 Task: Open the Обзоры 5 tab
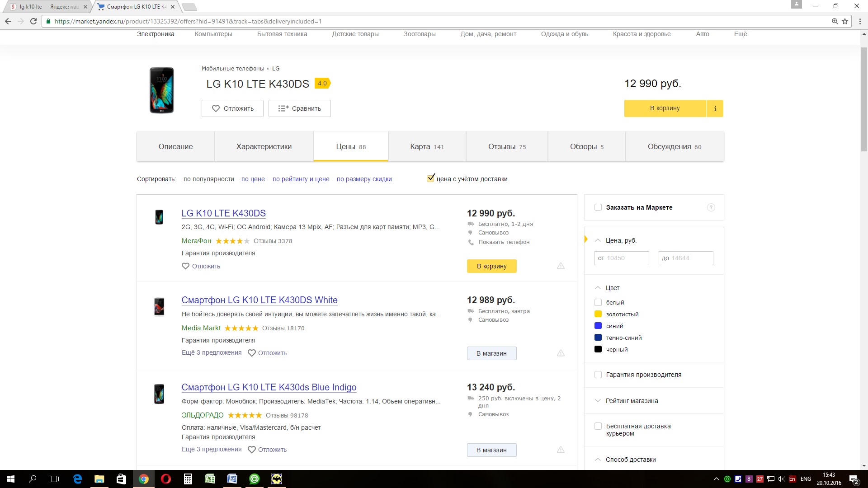coord(587,146)
